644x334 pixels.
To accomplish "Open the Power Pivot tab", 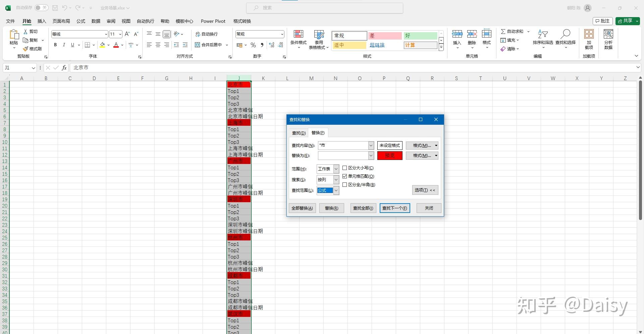I will pyautogui.click(x=213, y=21).
